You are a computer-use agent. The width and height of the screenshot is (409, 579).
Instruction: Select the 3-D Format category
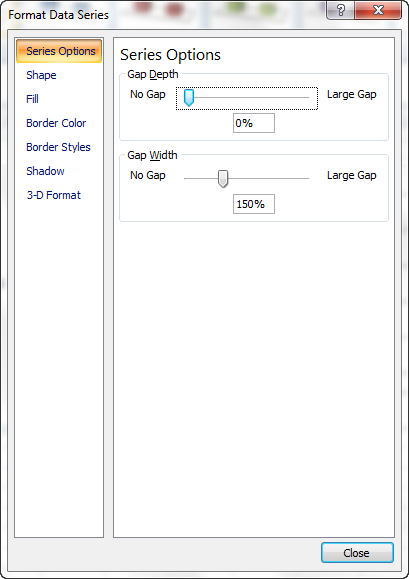coord(54,195)
